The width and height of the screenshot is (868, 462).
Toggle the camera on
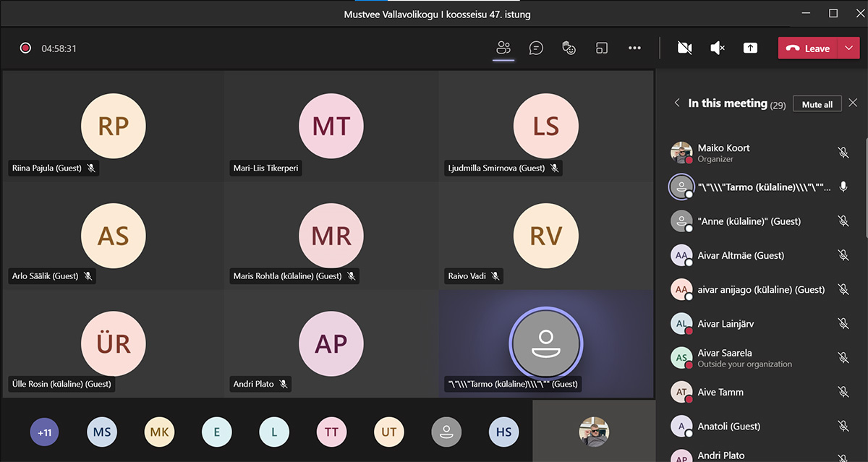684,48
